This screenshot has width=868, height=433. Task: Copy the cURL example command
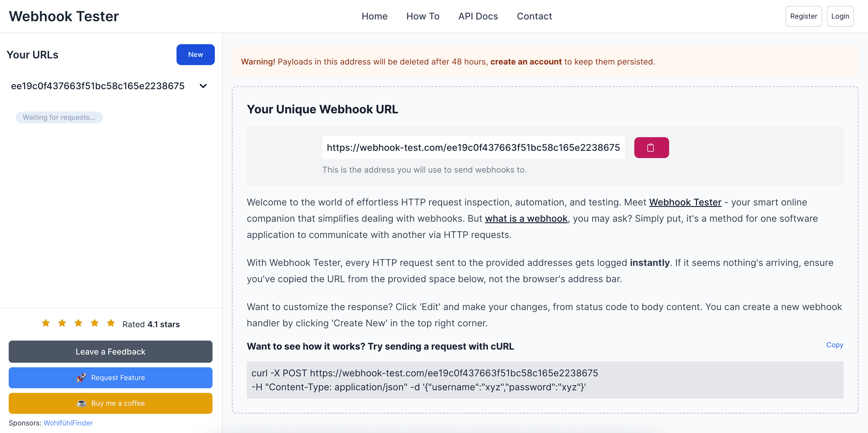(835, 345)
